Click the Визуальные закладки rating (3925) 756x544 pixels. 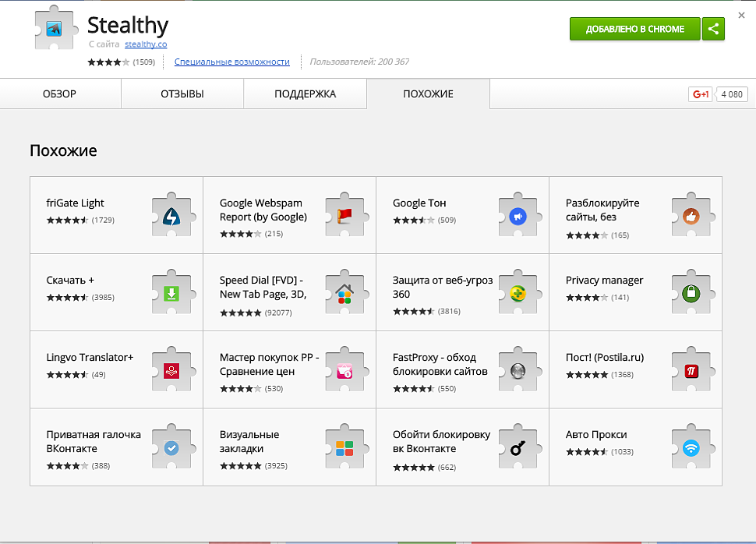253,466
